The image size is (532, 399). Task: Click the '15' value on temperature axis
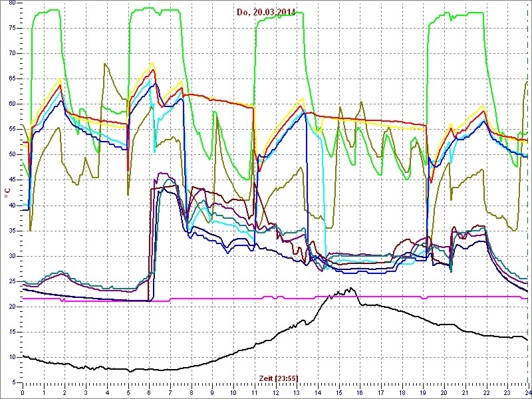pyautogui.click(x=12, y=332)
